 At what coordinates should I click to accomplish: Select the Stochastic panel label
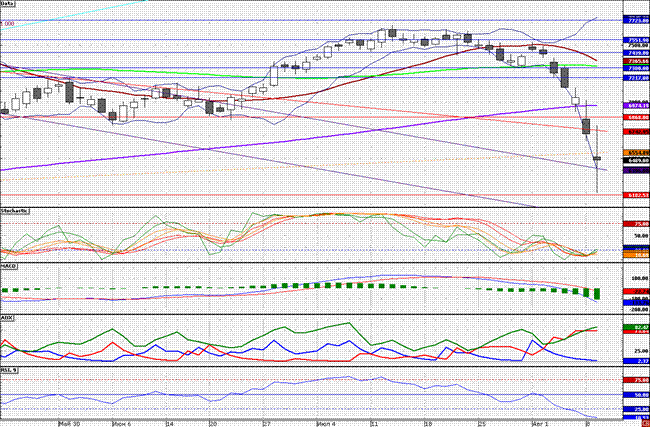coord(15,211)
